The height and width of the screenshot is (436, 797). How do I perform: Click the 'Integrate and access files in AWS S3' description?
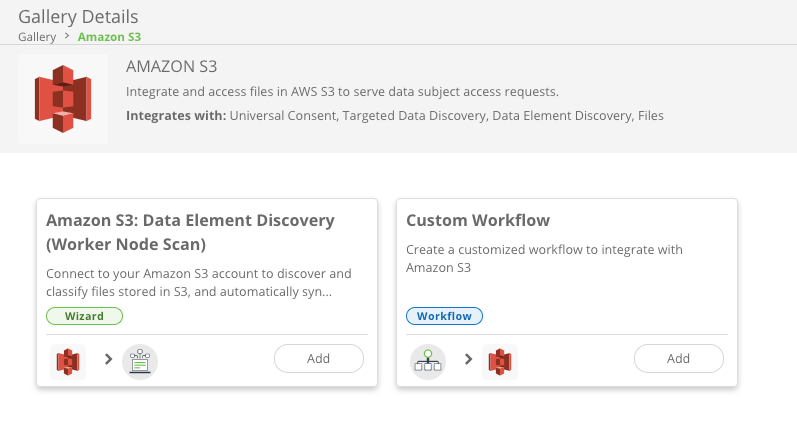342,92
